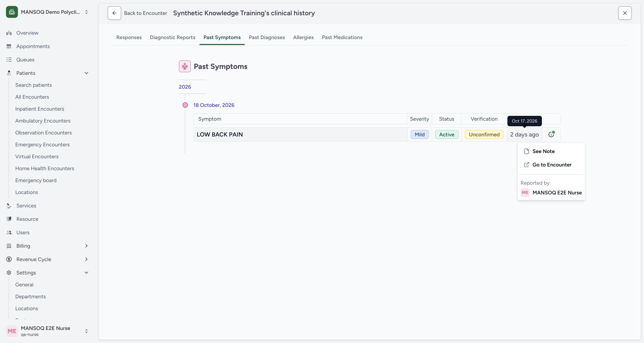Click the pink timeline marker dot

185,105
